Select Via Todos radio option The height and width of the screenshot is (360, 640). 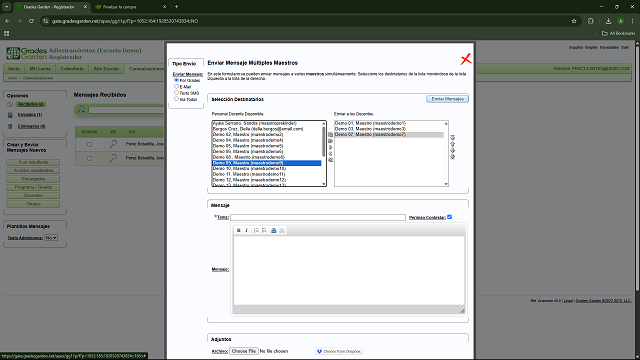(x=176, y=99)
